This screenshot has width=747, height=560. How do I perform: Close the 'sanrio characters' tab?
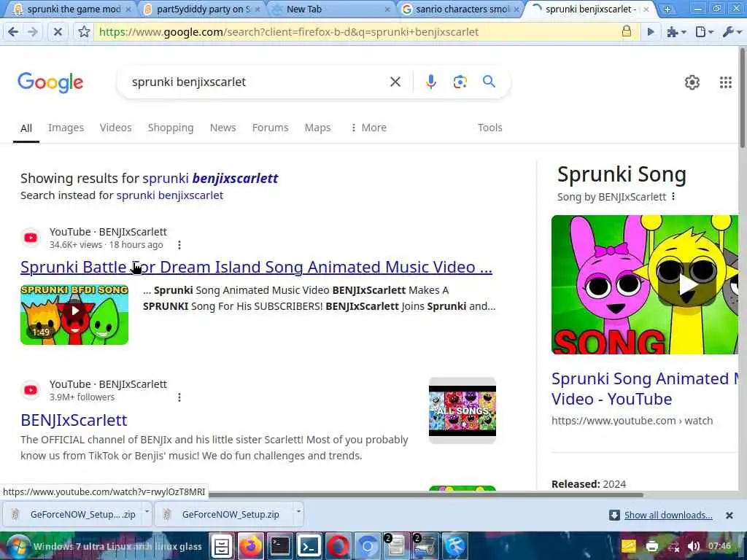tap(516, 9)
